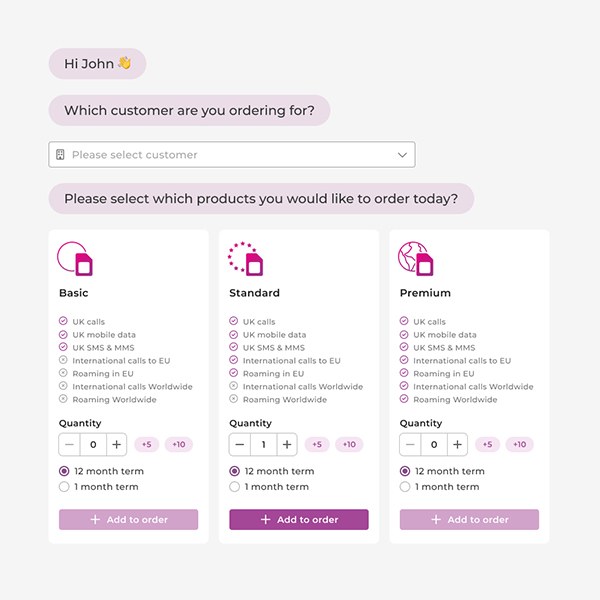Select 1 month term for Premium plan
This screenshot has height=600, width=600.
[x=404, y=487]
